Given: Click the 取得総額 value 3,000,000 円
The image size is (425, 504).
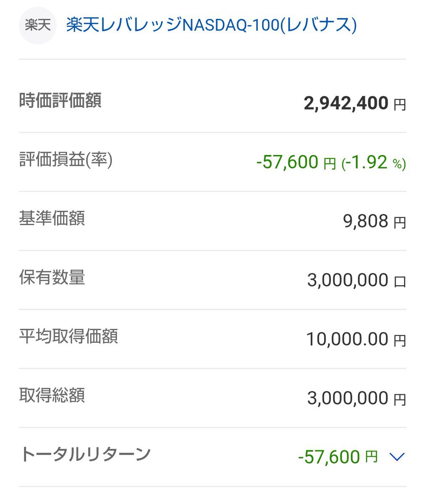Looking at the screenshot, I should coord(356,399).
